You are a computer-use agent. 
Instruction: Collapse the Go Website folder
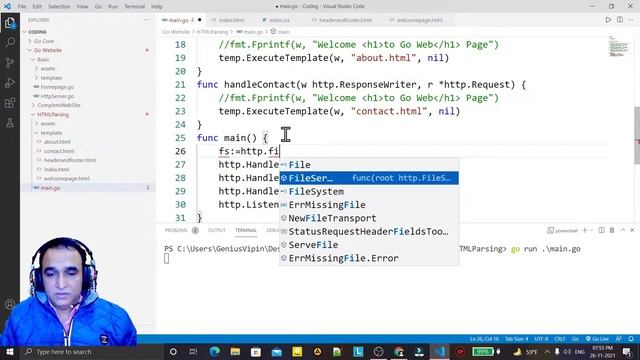click(48, 50)
